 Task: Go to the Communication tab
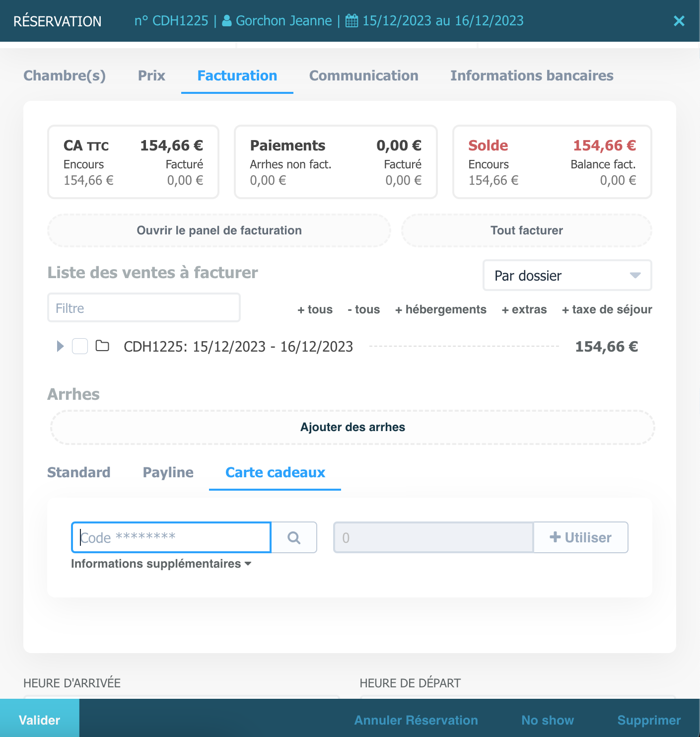click(363, 75)
